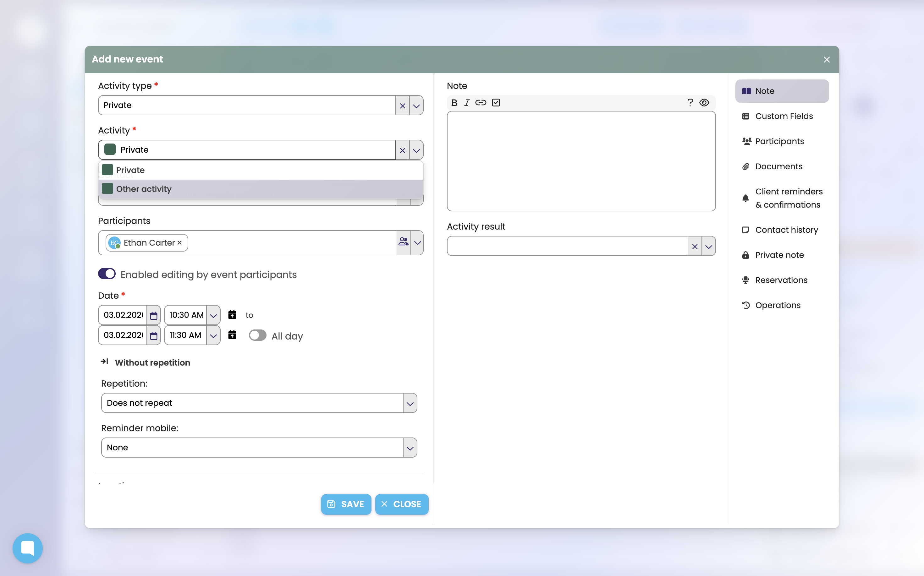Disable editing by event participants toggle
The height and width of the screenshot is (576, 924).
pyautogui.click(x=107, y=274)
